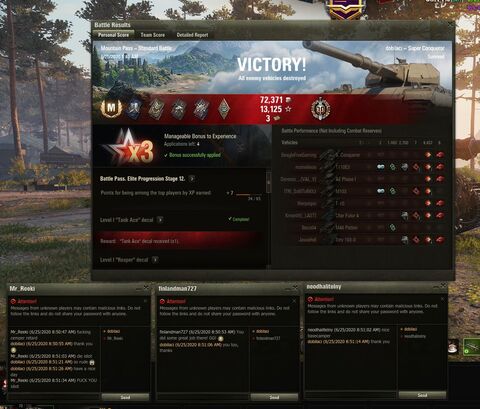Dismiss the Attention warning in Mr_Rooki chat
480x409 pixels.
coord(145,301)
